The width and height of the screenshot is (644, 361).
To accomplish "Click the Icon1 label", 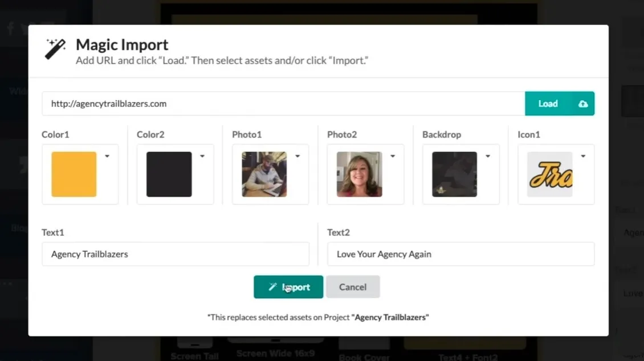I will coord(528,134).
